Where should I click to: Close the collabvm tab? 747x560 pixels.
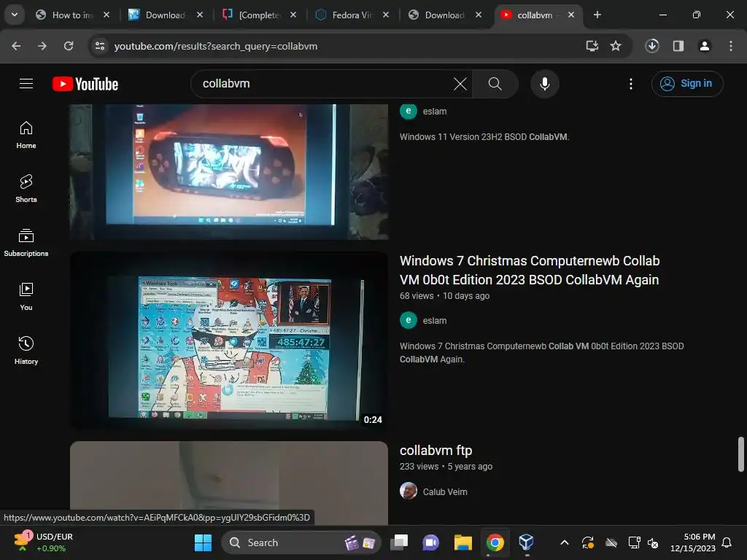click(x=571, y=15)
